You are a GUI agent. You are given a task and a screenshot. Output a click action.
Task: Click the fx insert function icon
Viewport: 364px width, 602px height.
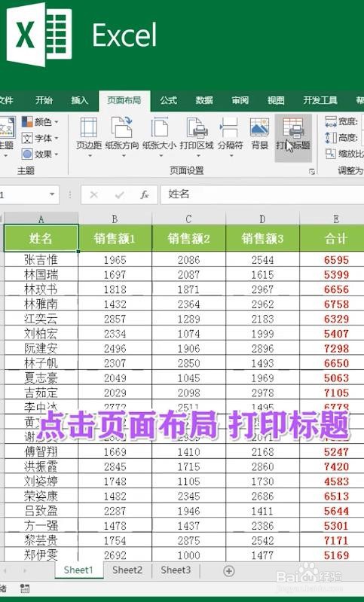(145, 195)
